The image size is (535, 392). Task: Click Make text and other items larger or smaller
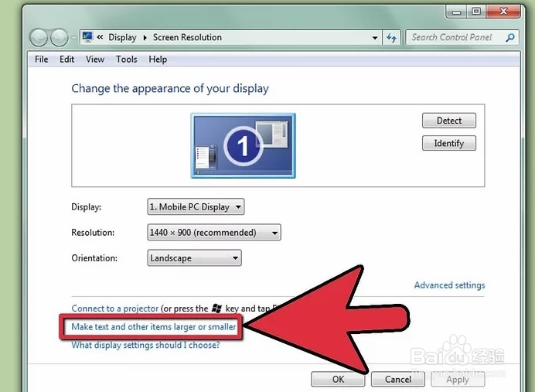(154, 327)
